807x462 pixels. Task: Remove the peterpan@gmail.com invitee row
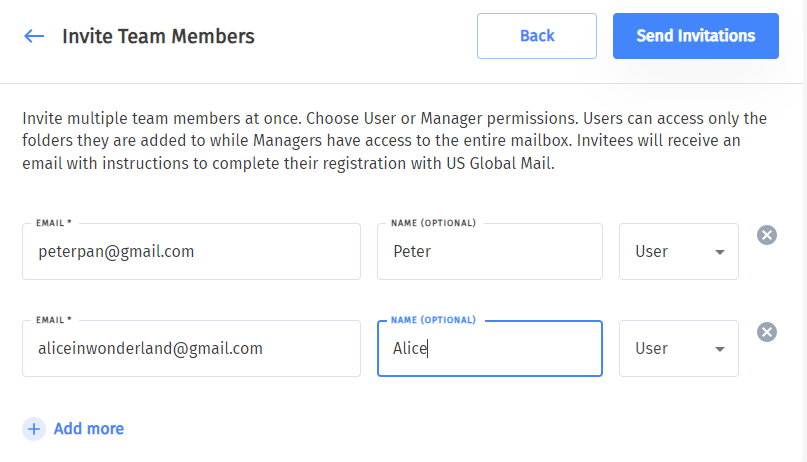coord(767,235)
